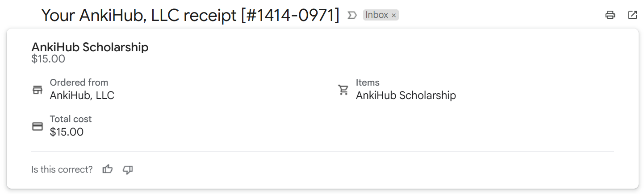644x194 pixels.
Task: Click the Inbox label chip
Action: 376,15
